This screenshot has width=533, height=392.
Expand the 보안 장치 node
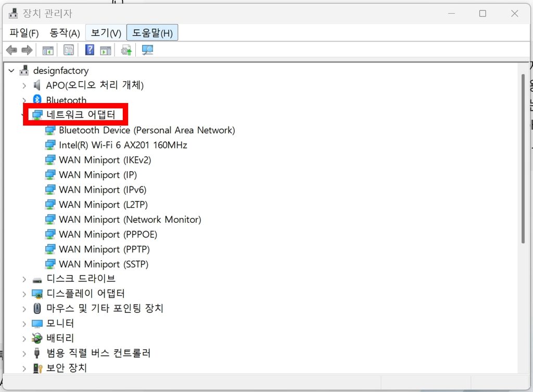[x=24, y=369]
